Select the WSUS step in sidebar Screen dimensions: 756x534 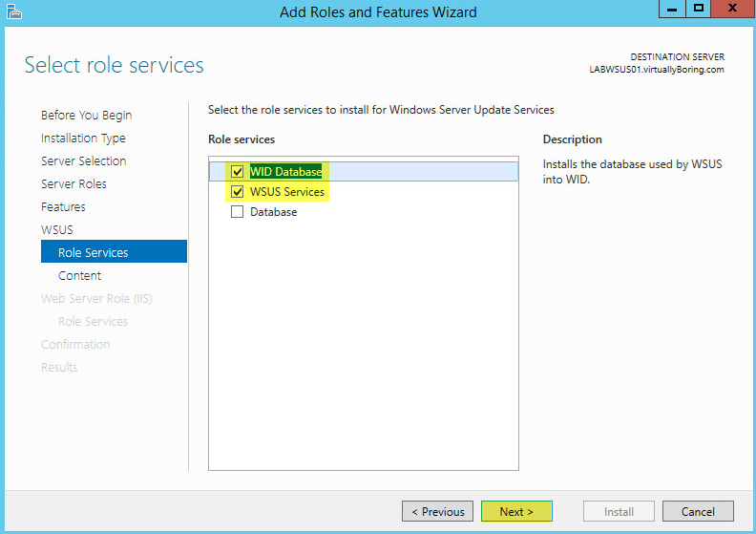57,230
